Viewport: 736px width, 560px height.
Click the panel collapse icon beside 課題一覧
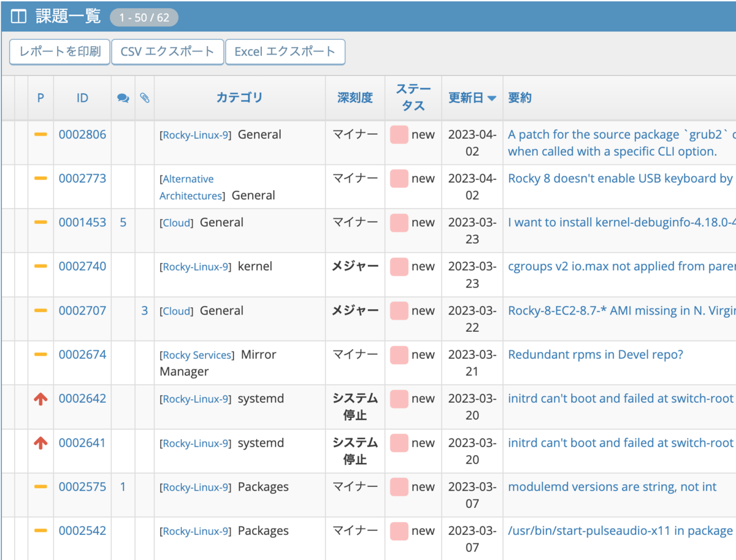(18, 17)
